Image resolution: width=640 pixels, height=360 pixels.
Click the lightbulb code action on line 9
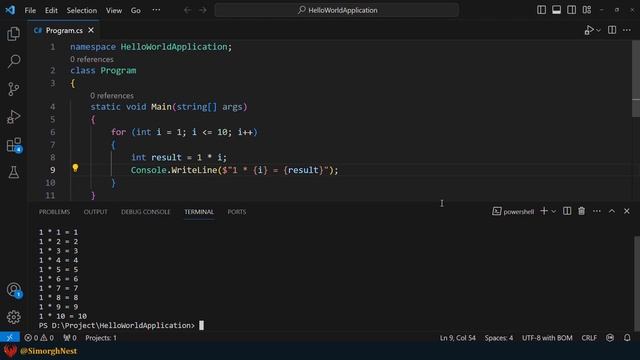point(75,168)
